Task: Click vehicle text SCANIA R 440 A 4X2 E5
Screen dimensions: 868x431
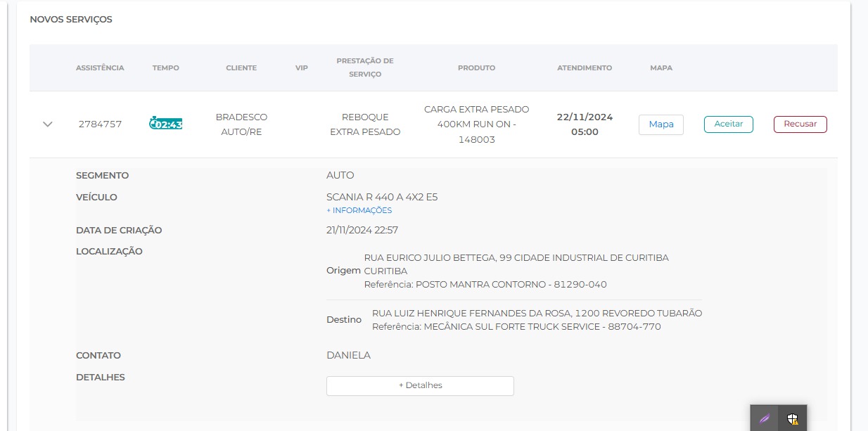Action: [x=382, y=197]
